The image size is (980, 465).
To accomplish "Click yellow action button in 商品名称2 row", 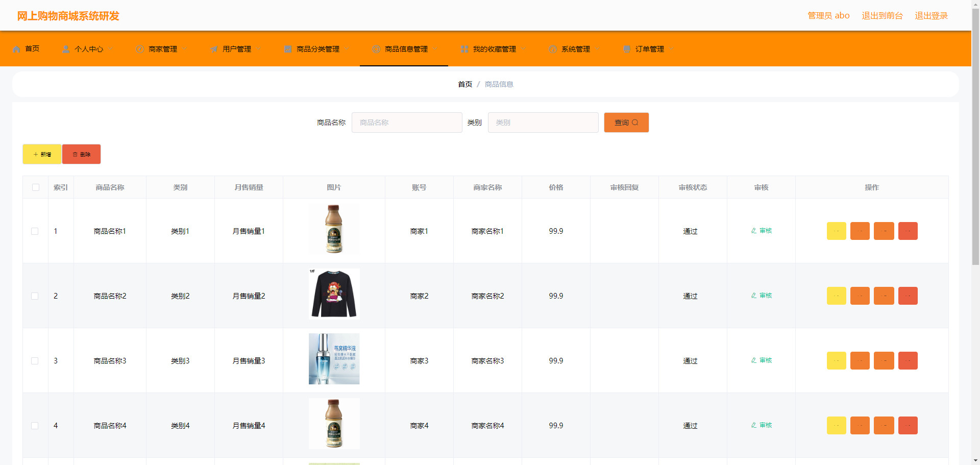I will click(x=837, y=296).
